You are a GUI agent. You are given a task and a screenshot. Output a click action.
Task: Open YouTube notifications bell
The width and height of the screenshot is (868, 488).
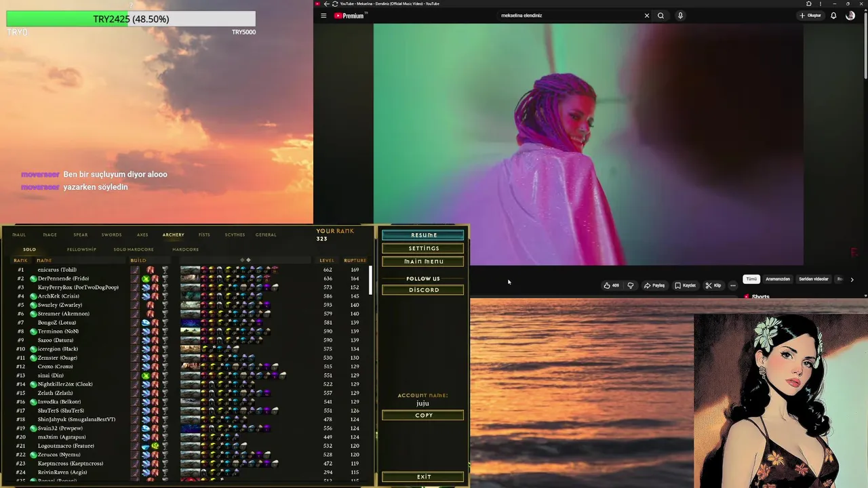pyautogui.click(x=833, y=16)
